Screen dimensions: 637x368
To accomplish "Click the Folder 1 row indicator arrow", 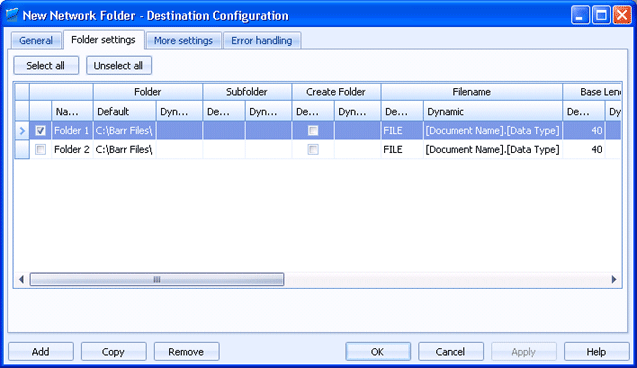I will 22,130.
